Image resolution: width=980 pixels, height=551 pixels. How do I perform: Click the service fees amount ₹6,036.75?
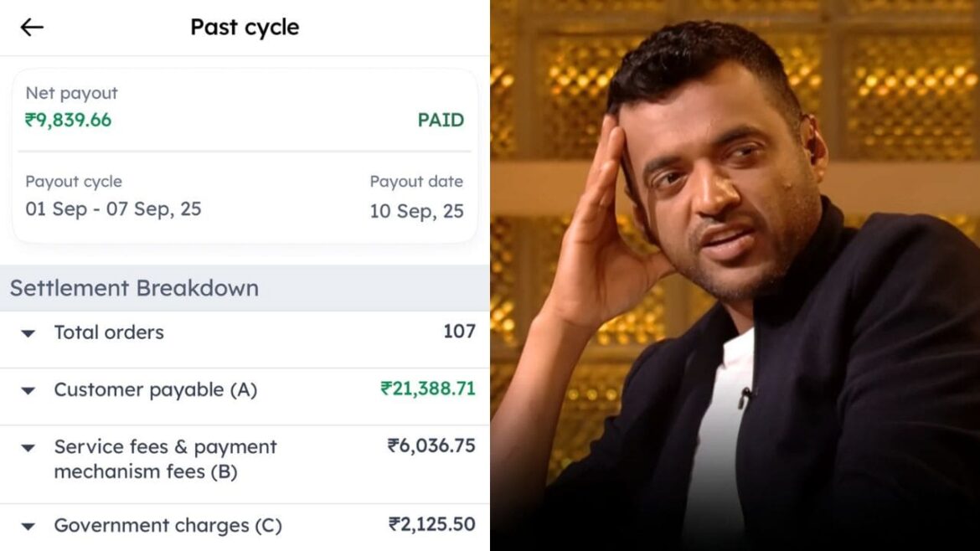(x=431, y=446)
